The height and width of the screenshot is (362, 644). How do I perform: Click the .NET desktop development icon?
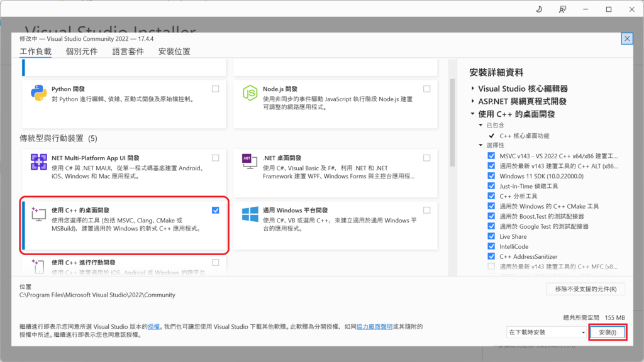(250, 162)
